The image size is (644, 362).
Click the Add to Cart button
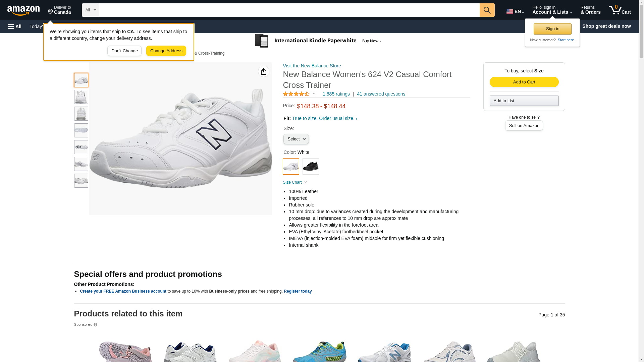524,82
